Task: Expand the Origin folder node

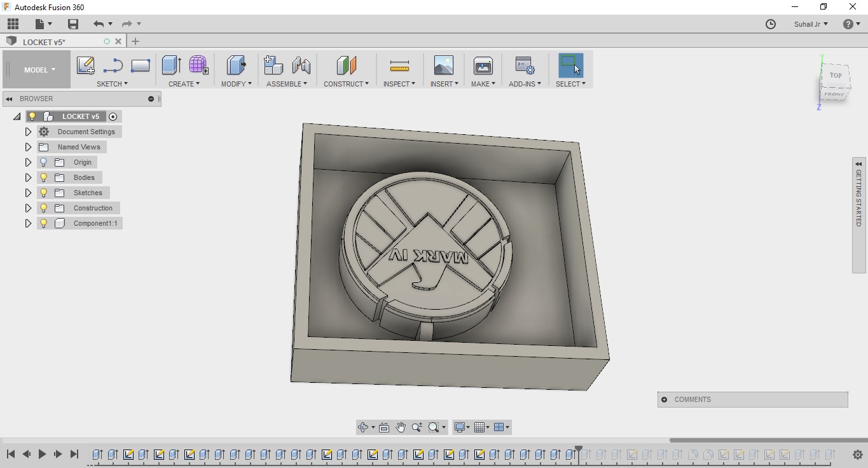Action: pyautogui.click(x=28, y=162)
